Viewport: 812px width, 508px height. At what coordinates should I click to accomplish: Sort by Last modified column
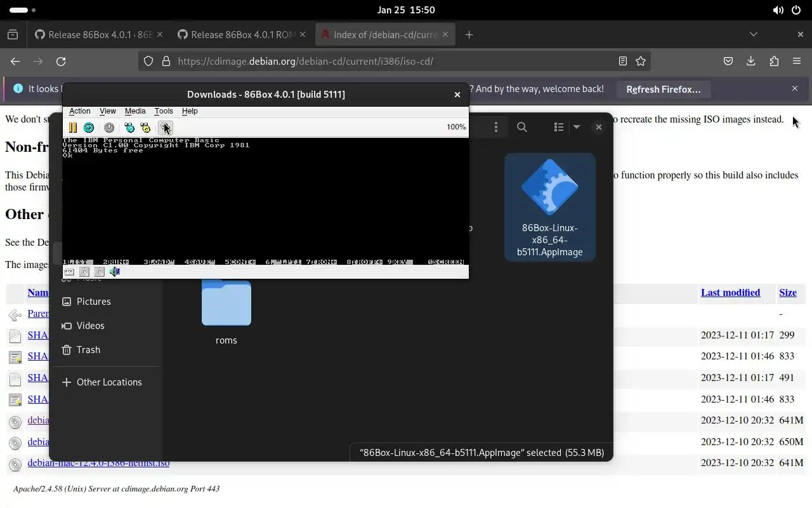730,293
